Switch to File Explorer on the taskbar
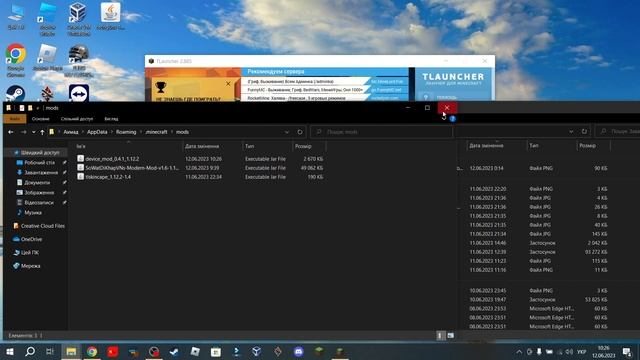The image size is (640, 360). tap(71, 351)
